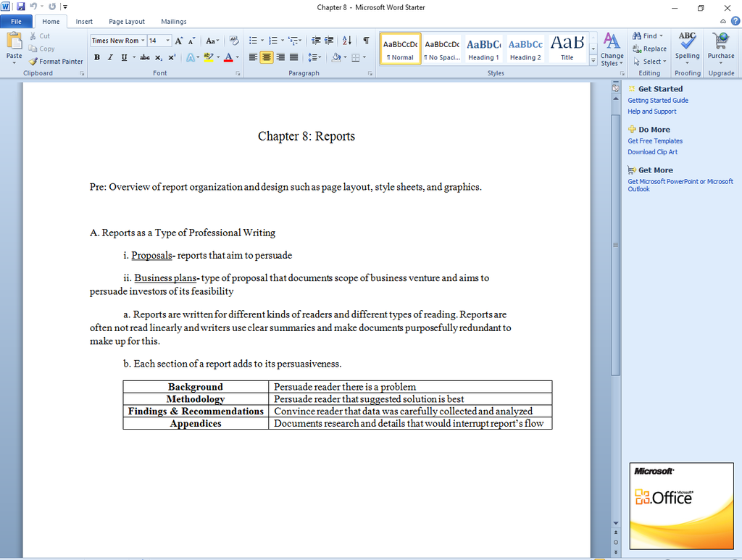Click the Shrink Font icon
Screen dimensions: 742x560
(191, 41)
